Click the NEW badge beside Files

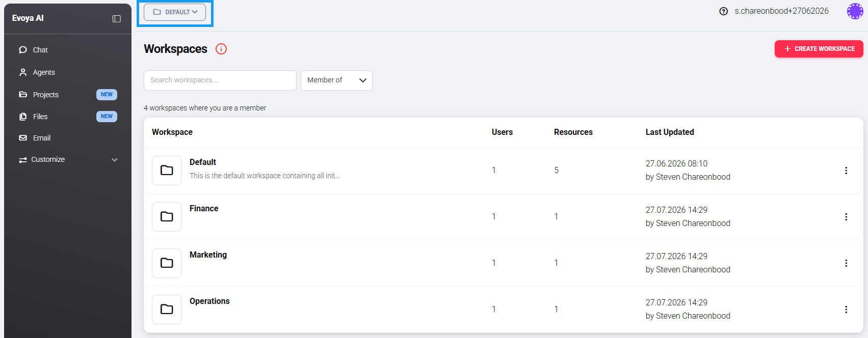point(107,117)
